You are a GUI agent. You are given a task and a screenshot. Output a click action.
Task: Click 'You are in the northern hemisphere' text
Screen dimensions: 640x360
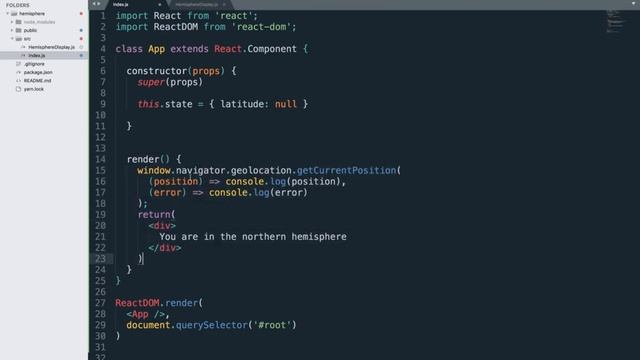coord(253,237)
